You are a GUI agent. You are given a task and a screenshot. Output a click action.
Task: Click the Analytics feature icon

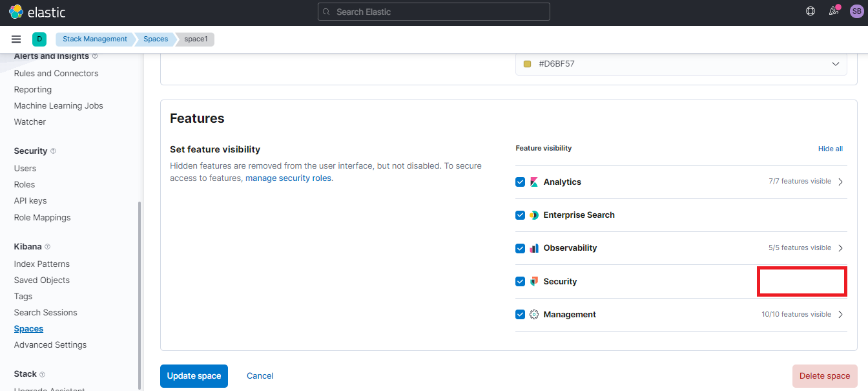tap(534, 182)
